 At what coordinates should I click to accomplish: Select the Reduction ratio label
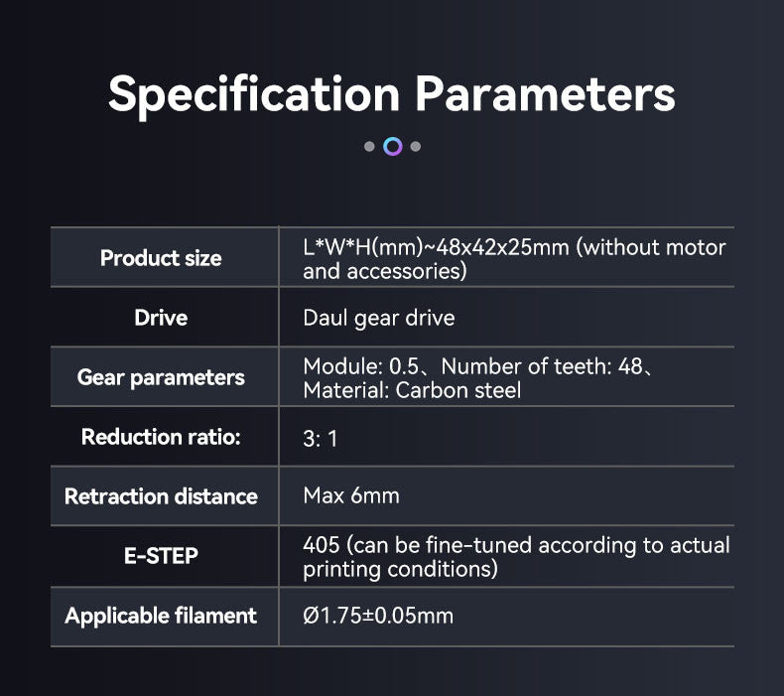tap(161, 437)
